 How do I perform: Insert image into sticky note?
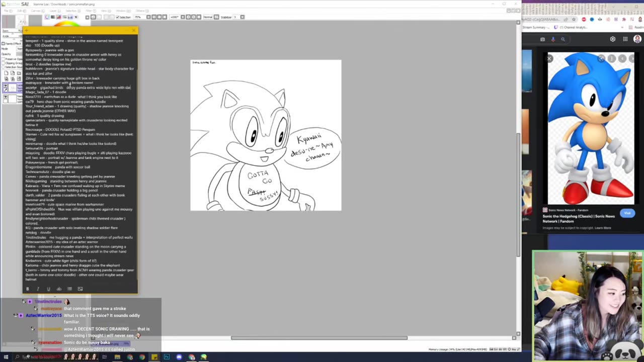(80, 289)
